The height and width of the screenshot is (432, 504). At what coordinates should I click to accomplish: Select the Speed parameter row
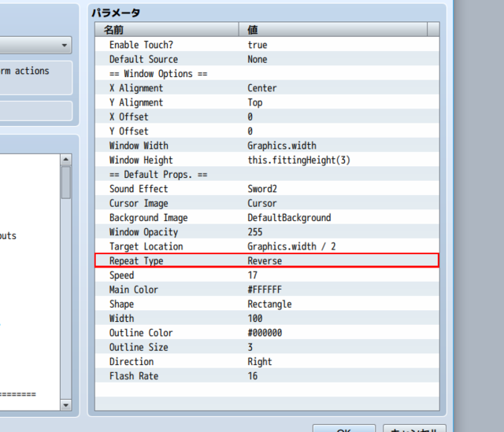[267, 275]
